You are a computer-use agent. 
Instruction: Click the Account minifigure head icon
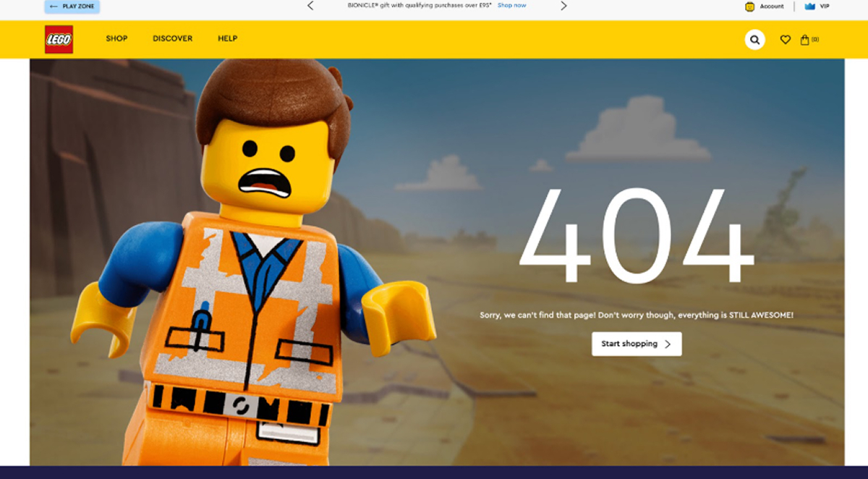click(x=750, y=6)
